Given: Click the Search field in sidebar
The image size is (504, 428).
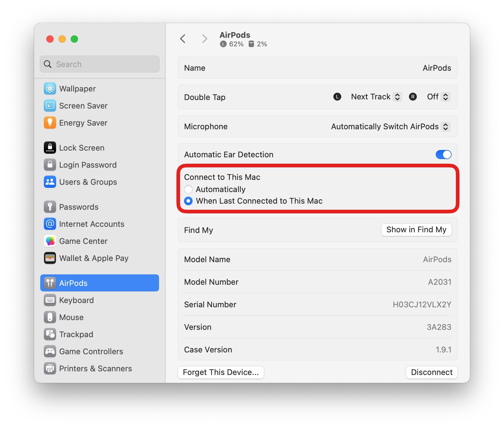Looking at the screenshot, I should point(100,64).
